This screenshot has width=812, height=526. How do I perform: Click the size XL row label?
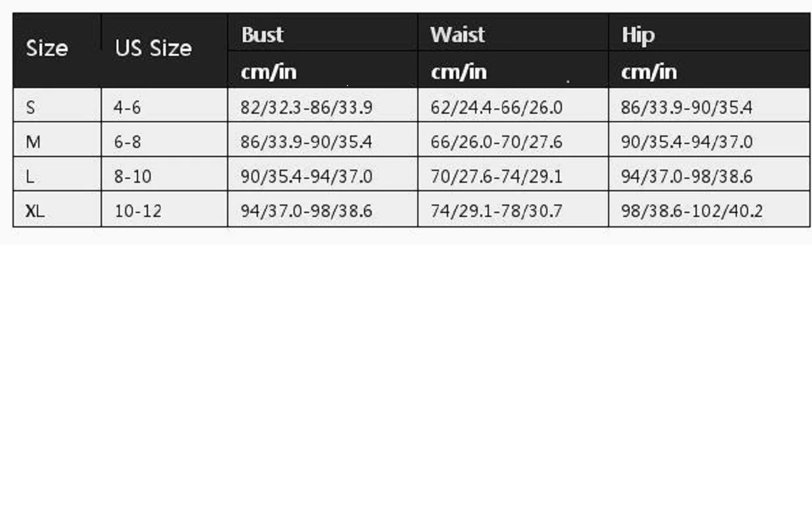coord(36,211)
